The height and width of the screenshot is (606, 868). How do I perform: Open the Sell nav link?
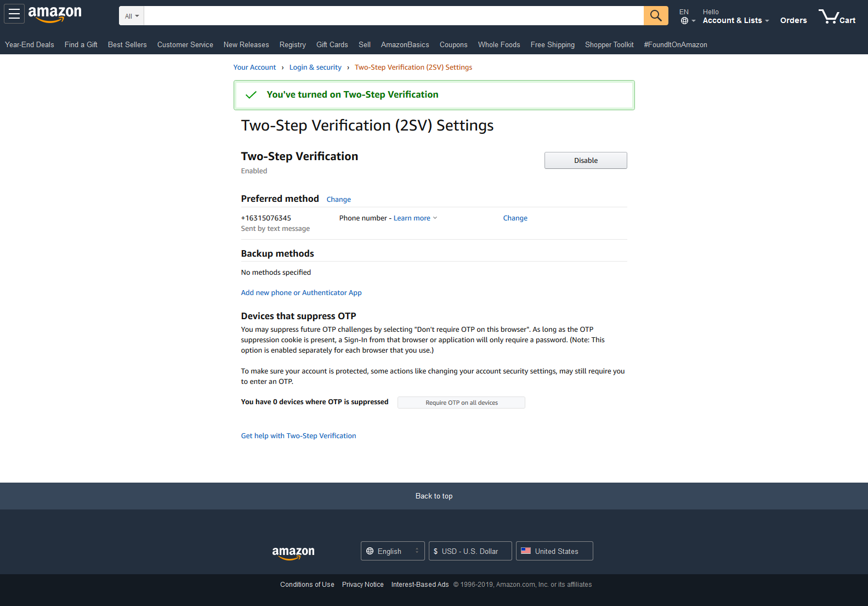365,45
